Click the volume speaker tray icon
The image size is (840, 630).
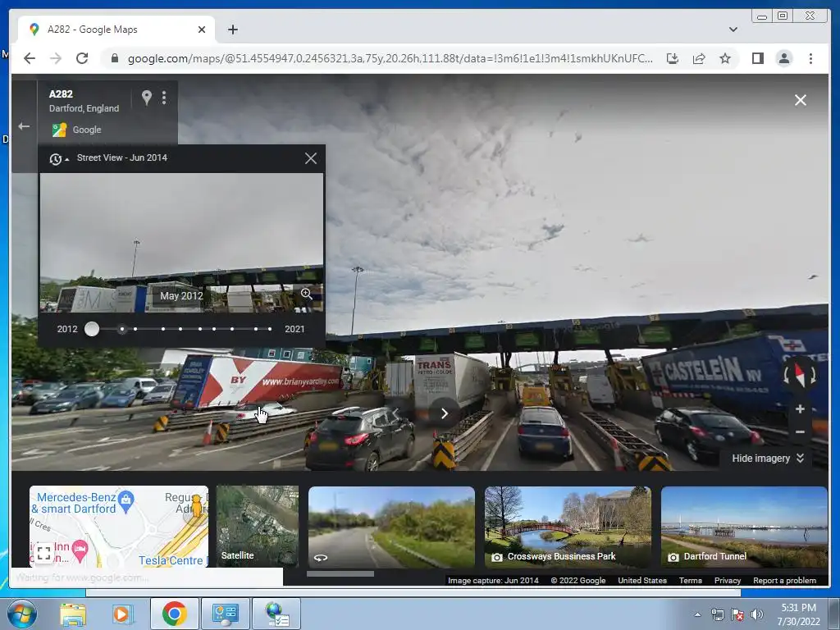click(756, 615)
